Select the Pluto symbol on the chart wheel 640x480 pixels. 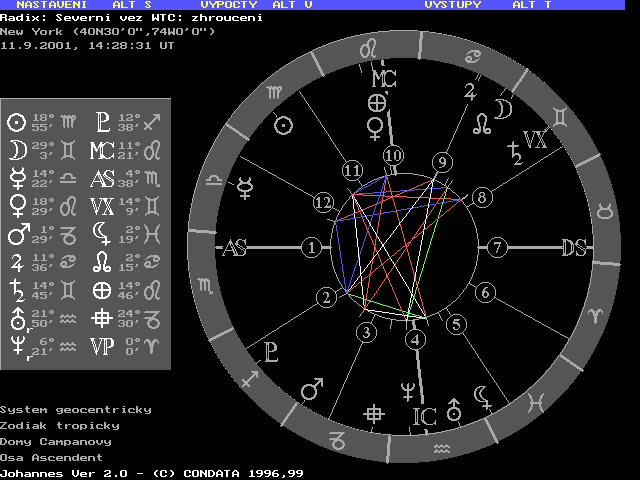pos(270,350)
